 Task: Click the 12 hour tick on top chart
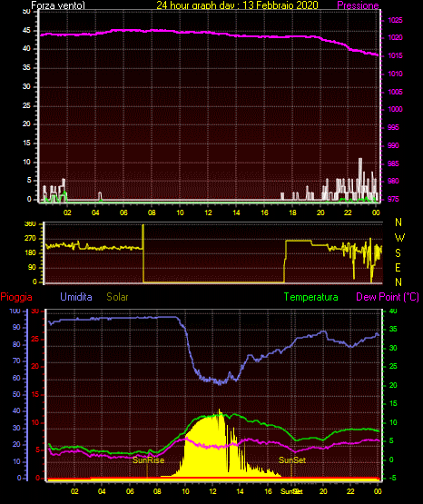click(208, 212)
